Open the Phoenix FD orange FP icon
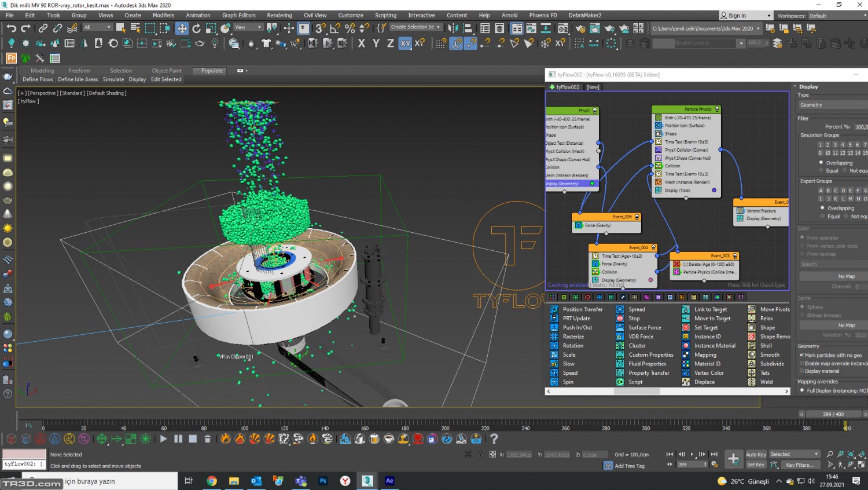The width and height of the screenshot is (868, 490). (x=11, y=58)
